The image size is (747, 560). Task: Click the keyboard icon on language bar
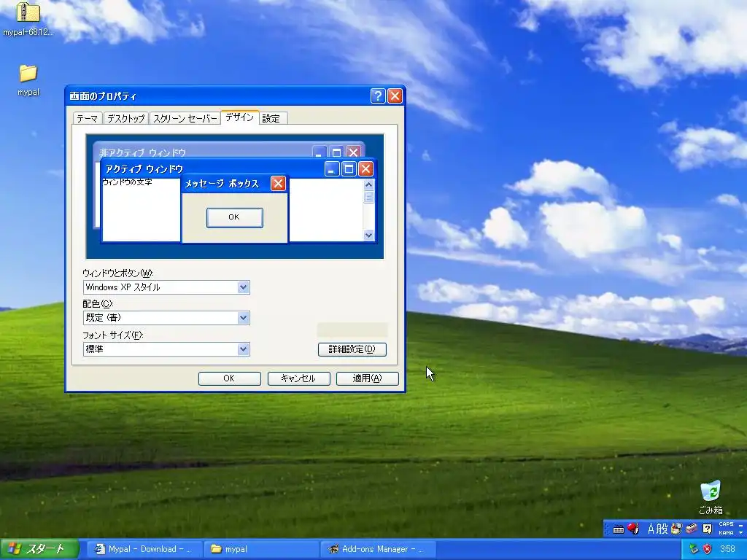pyautogui.click(x=619, y=529)
